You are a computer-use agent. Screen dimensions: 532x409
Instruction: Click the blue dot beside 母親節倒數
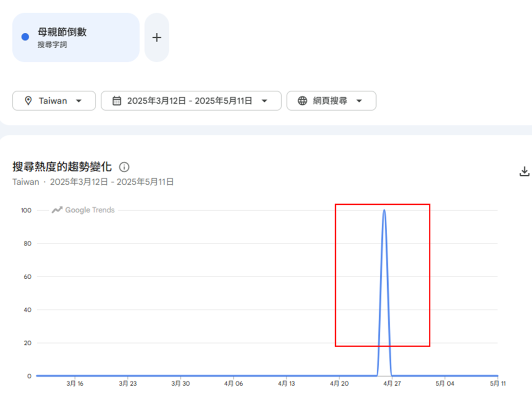pyautogui.click(x=25, y=37)
